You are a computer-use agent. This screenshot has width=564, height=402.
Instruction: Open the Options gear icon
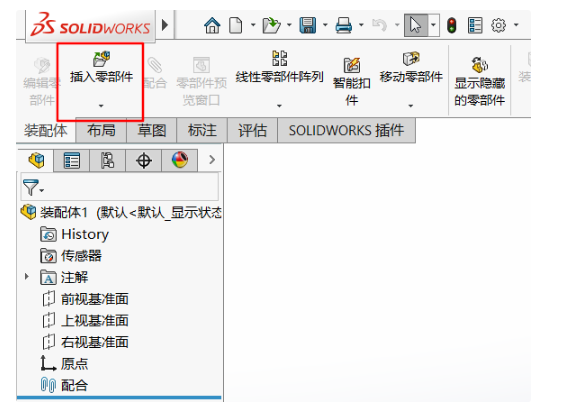point(499,25)
